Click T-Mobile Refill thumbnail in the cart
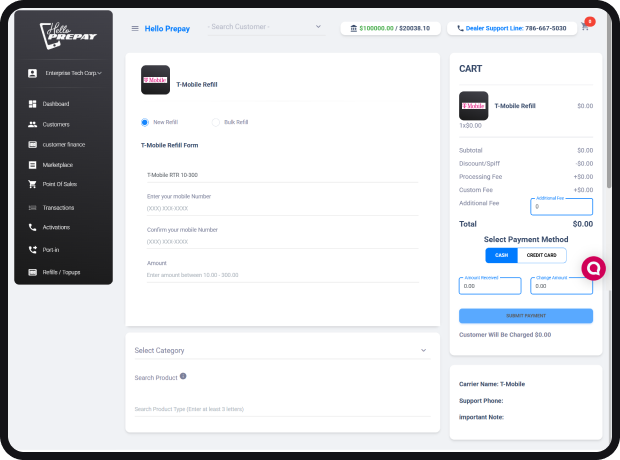620x460 pixels. [x=473, y=106]
